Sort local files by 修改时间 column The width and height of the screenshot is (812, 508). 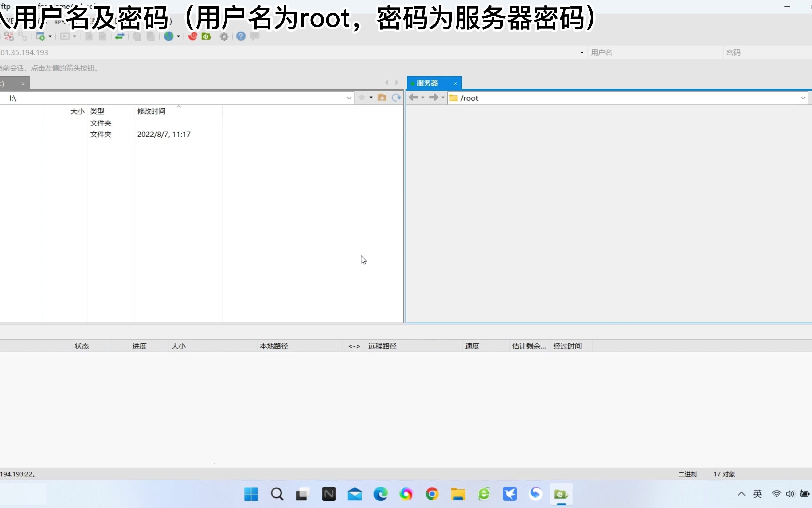178,111
